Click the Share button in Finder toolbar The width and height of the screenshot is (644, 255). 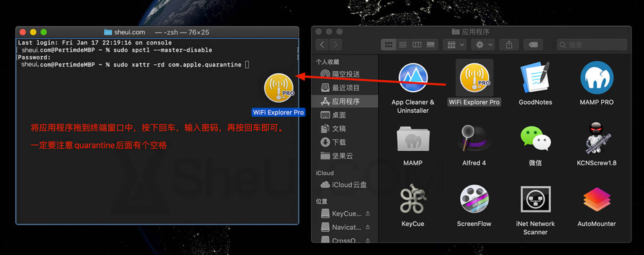point(509,45)
